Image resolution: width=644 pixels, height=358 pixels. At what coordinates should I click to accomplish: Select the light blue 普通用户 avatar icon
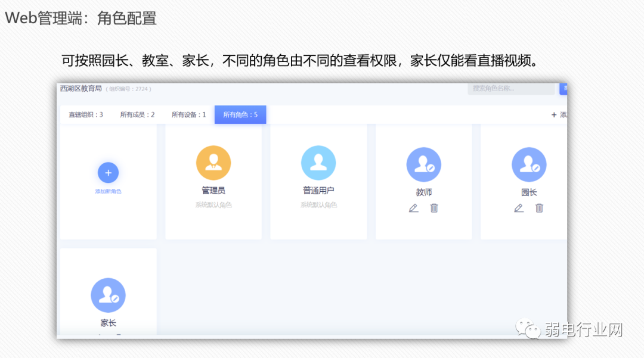pyautogui.click(x=318, y=163)
